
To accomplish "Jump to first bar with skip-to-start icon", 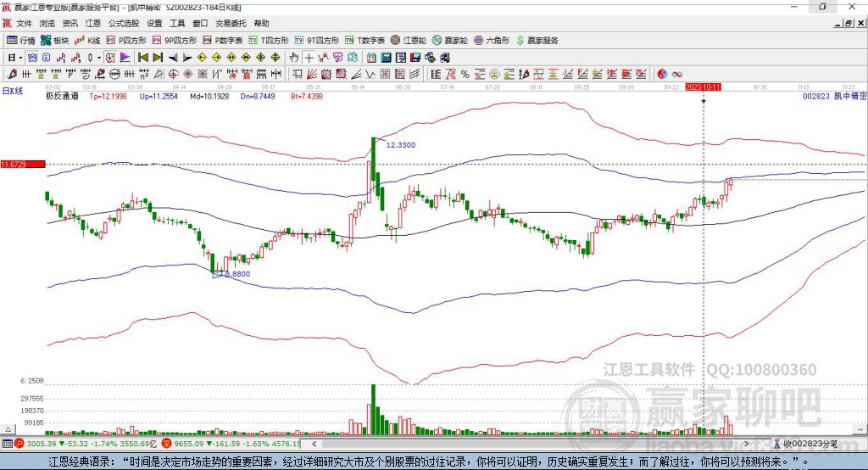I will tap(143, 58).
